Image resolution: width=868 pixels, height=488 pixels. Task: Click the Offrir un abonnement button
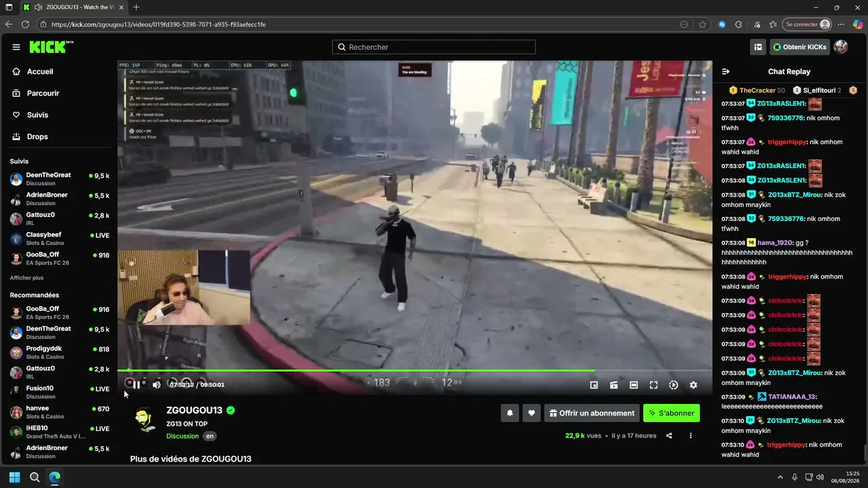(x=592, y=413)
